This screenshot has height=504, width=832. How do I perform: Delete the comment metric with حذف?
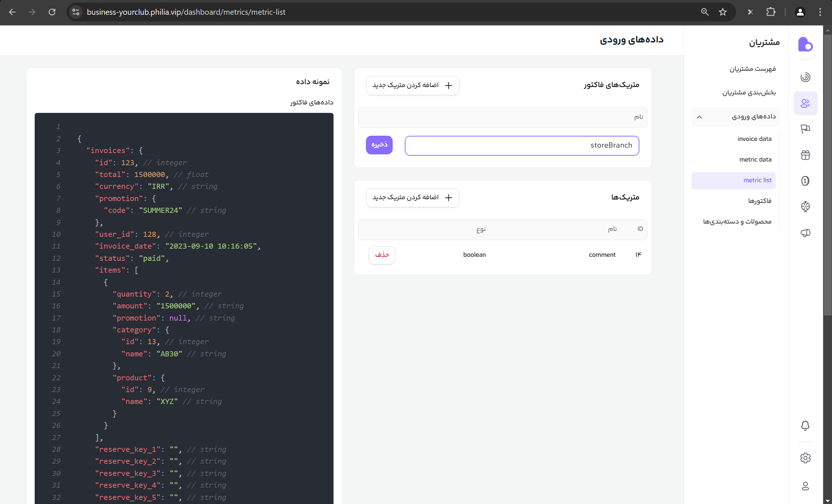point(382,255)
